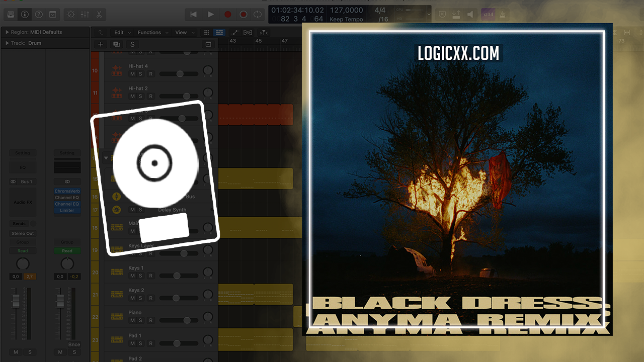
Task: Toggle the Inspector info button
Action: [x=24, y=15]
